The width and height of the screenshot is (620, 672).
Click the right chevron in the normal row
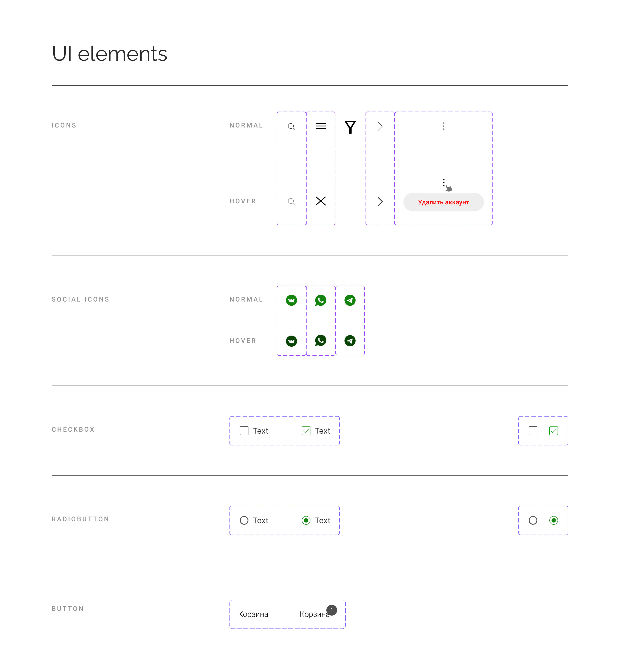click(380, 126)
